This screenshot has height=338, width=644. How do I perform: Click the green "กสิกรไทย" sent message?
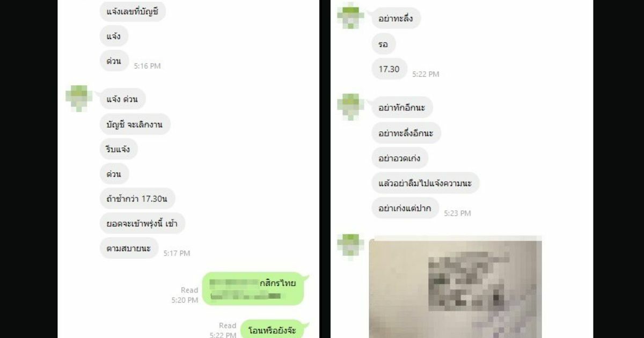(x=253, y=289)
